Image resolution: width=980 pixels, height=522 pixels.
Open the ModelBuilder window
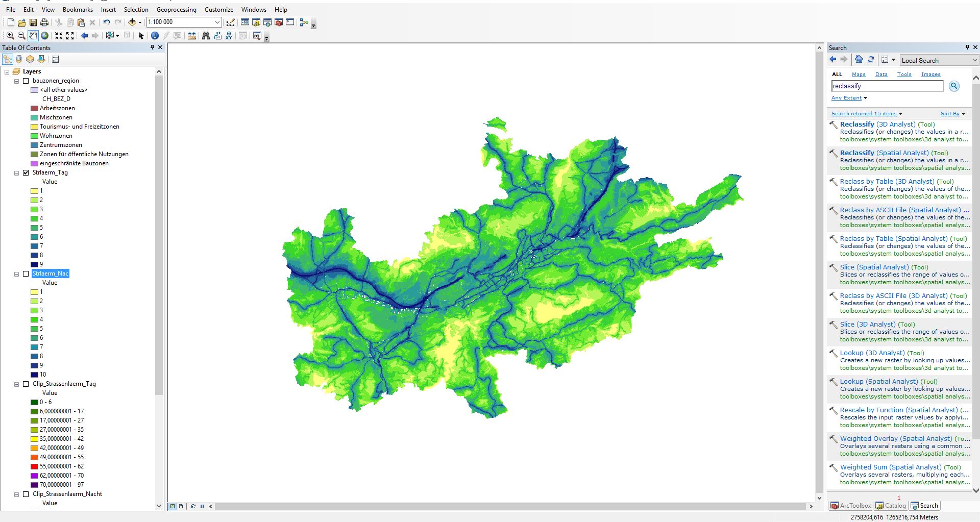[x=304, y=22]
